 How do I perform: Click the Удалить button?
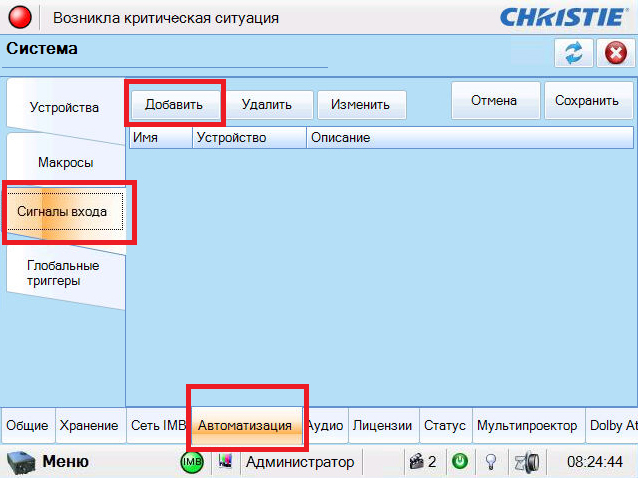267,105
